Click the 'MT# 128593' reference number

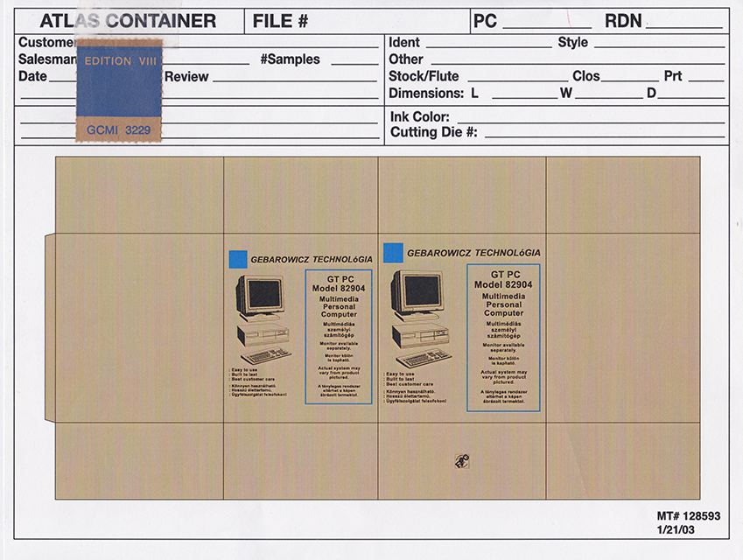pos(689,516)
